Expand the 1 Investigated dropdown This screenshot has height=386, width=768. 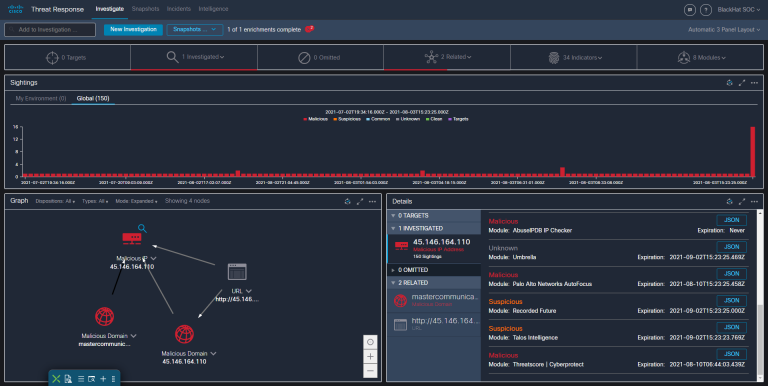(x=194, y=57)
